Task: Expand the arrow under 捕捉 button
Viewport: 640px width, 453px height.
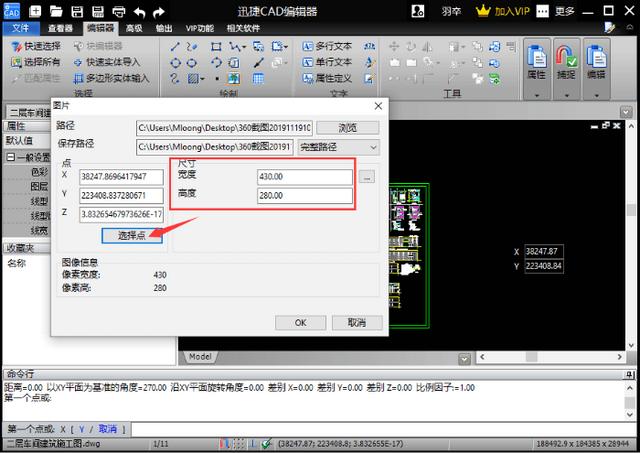Action: (x=567, y=95)
